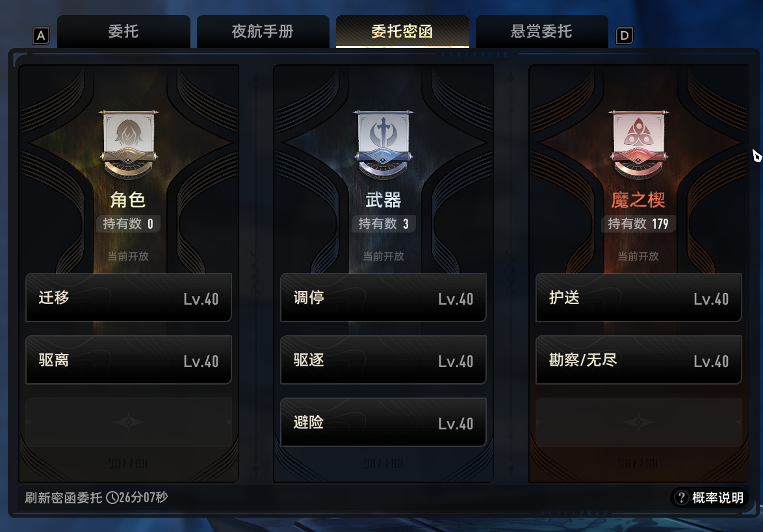Choose the 勘察/无尽 Lv.40 commission

[x=638, y=360]
